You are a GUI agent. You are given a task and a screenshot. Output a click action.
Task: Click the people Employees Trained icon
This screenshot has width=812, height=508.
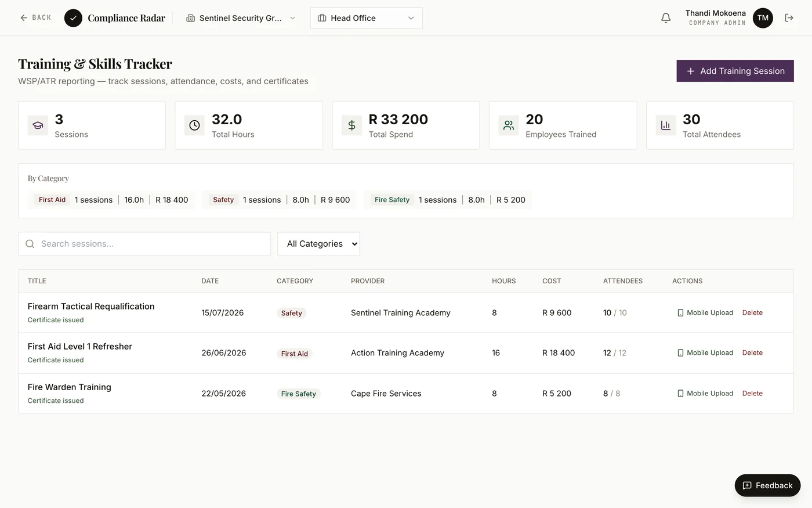pyautogui.click(x=509, y=125)
